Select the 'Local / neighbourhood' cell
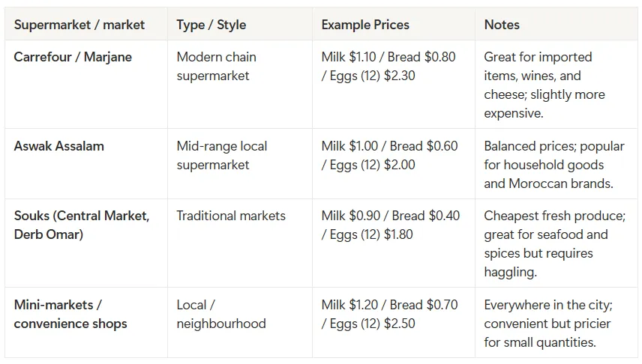This screenshot has height=364, width=642. point(221,314)
